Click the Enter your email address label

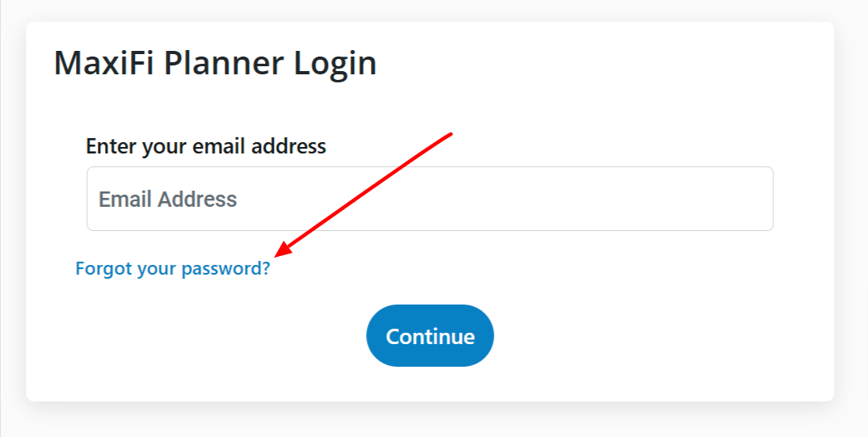(206, 146)
